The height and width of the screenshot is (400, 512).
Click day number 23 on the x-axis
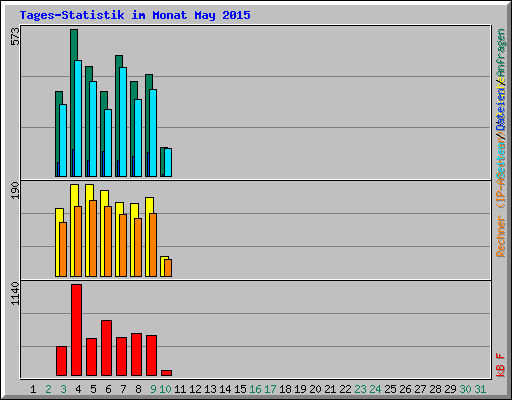tap(360, 389)
